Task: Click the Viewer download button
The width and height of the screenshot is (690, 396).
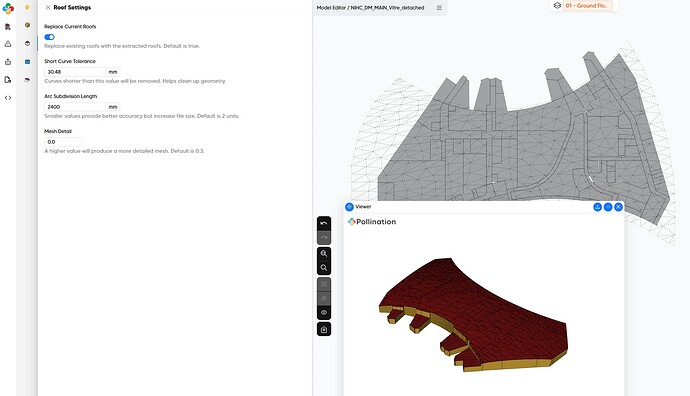Action: point(597,207)
